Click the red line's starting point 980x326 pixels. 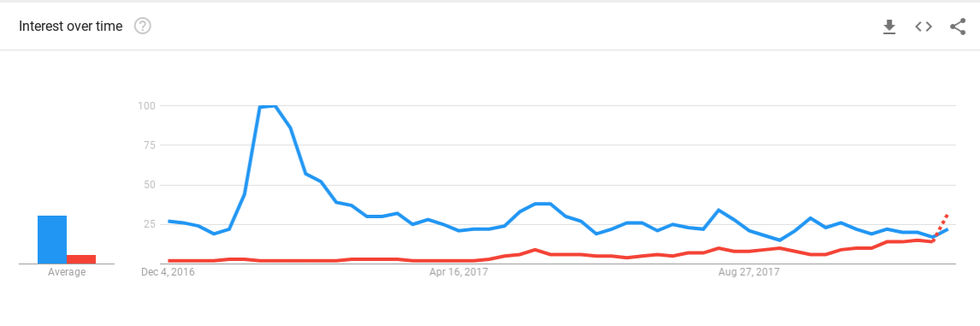[x=170, y=260]
